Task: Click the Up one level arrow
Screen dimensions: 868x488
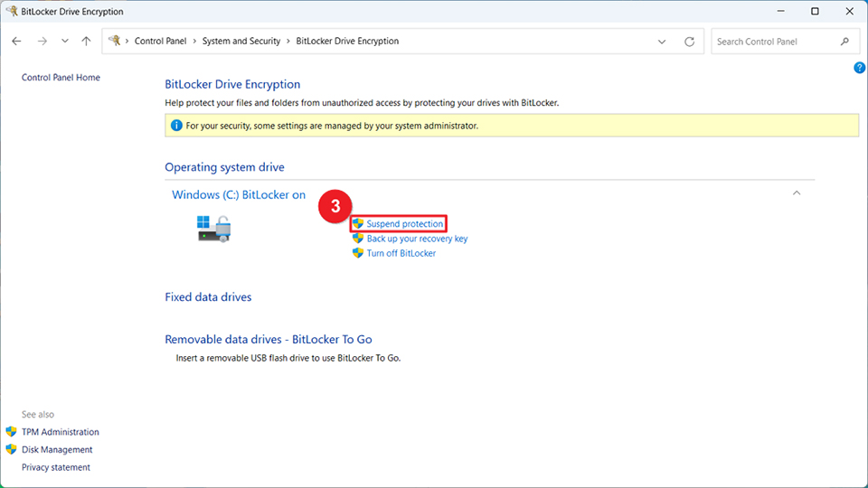Action: click(x=86, y=42)
